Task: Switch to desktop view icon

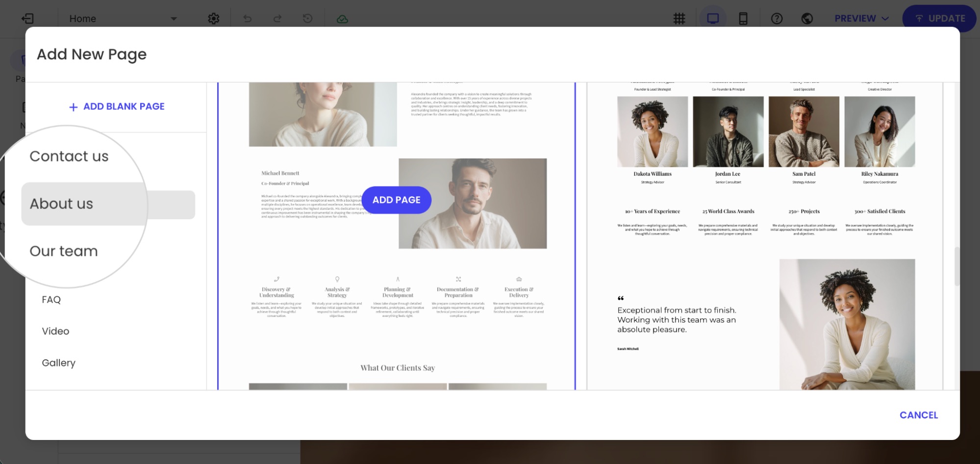Action: click(713, 19)
